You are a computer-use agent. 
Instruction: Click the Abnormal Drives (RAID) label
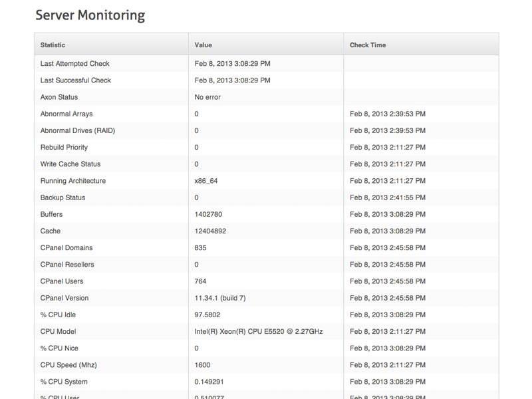point(78,130)
